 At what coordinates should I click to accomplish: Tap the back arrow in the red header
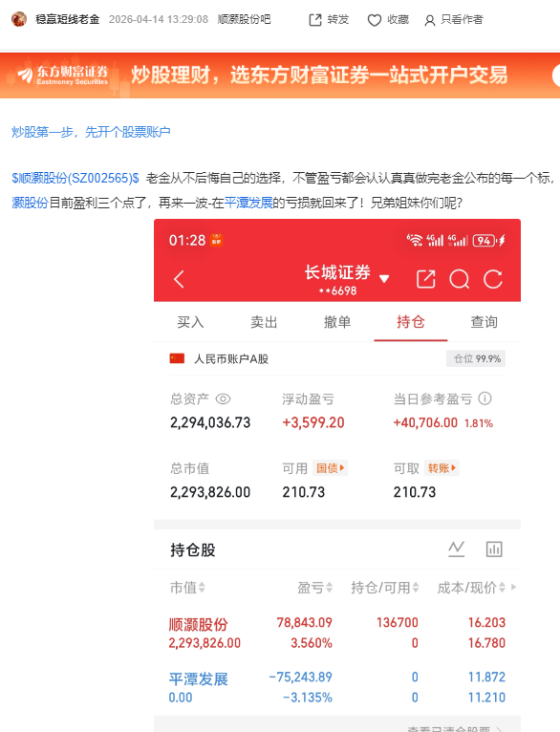pyautogui.click(x=179, y=280)
